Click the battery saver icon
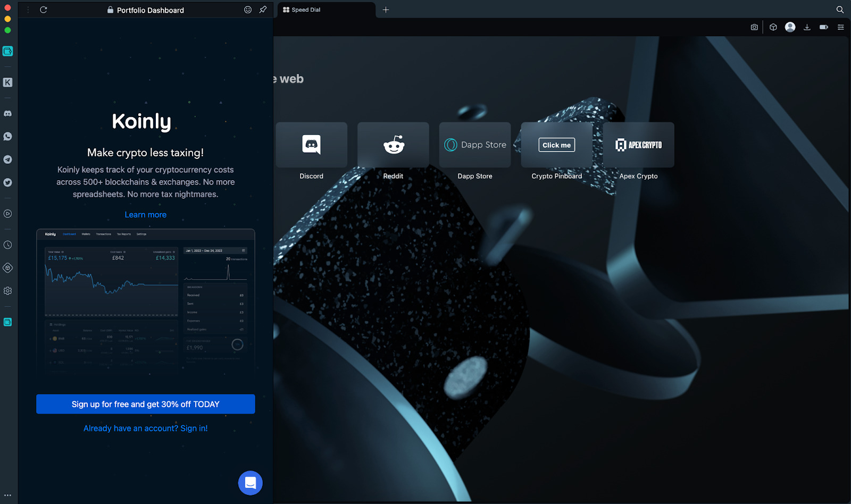Image resolution: width=851 pixels, height=504 pixels. [x=824, y=27]
